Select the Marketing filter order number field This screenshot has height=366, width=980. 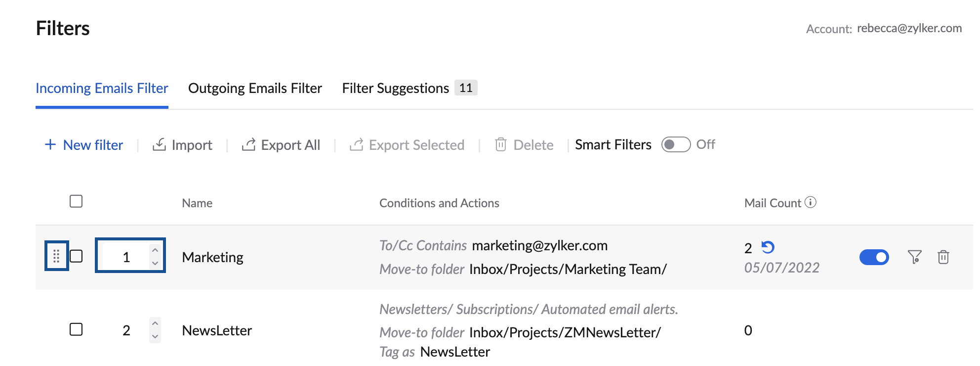[126, 257]
